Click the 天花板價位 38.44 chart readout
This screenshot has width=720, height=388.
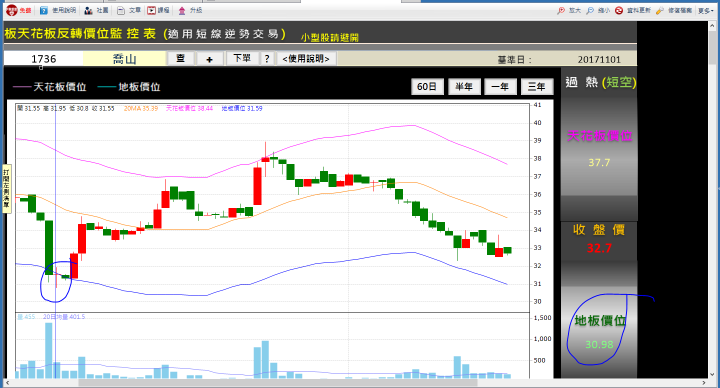(189, 108)
